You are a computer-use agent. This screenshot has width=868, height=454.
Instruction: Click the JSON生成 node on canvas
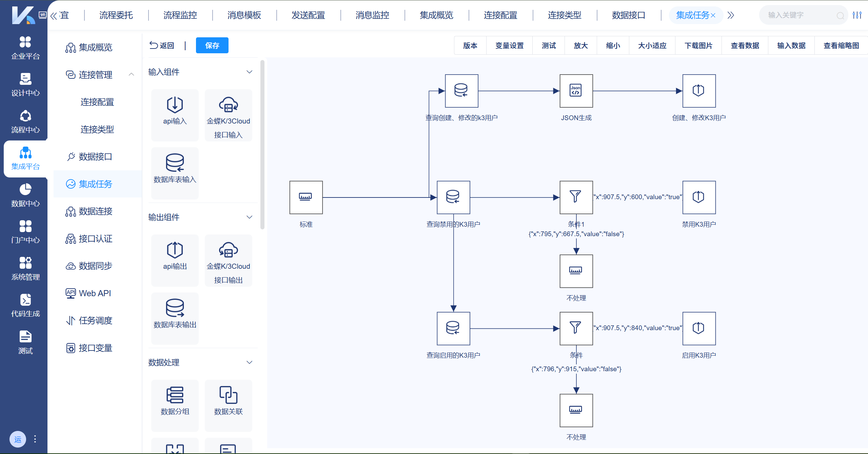click(576, 91)
